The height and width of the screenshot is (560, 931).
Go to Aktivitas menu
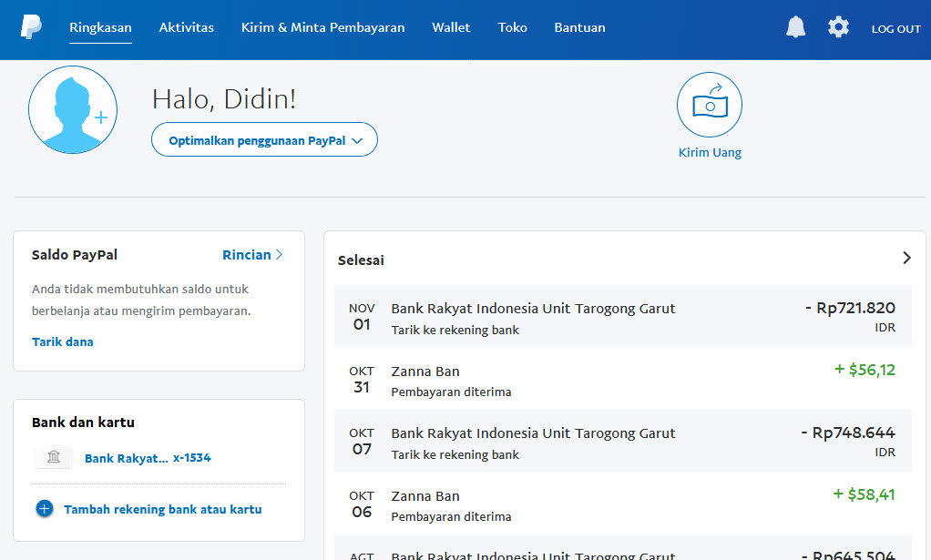[x=187, y=27]
